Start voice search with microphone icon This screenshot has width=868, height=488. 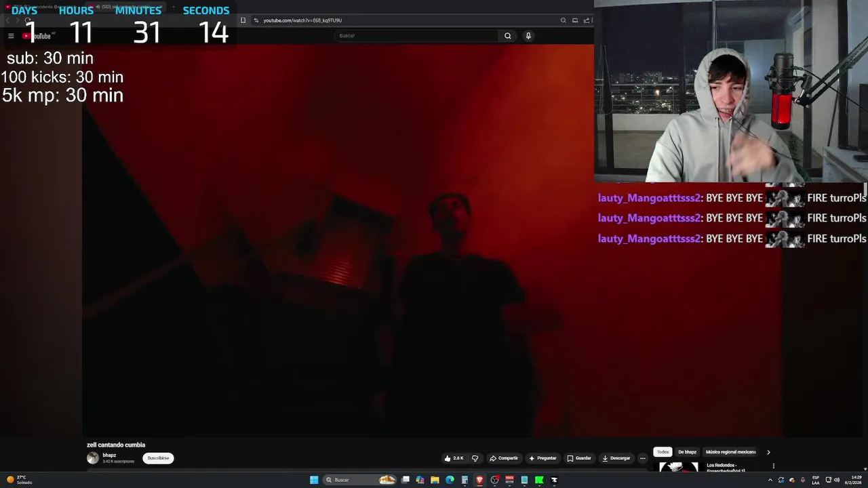tap(528, 36)
